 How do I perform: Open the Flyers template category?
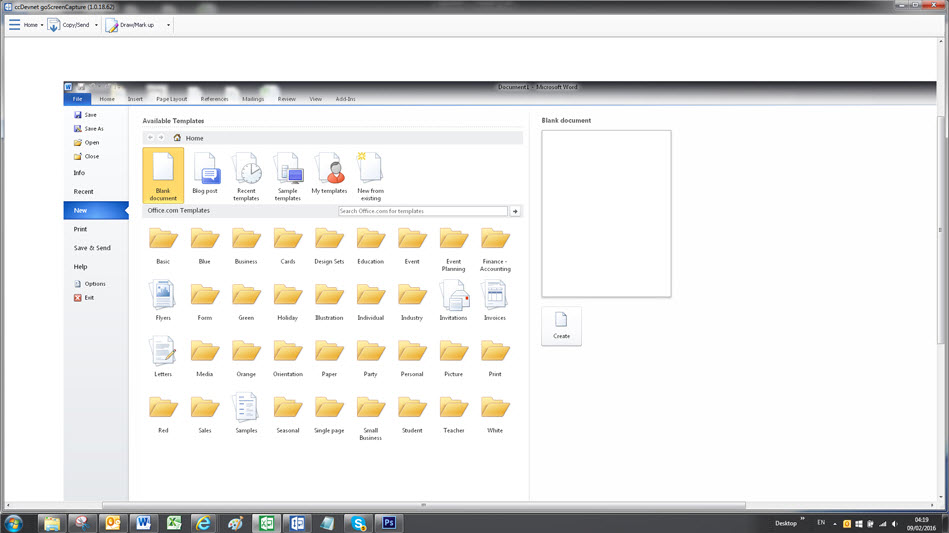163,299
